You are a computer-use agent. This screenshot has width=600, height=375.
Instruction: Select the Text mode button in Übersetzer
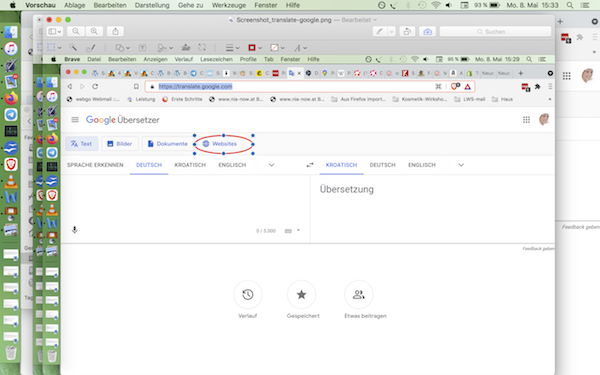[x=82, y=144]
